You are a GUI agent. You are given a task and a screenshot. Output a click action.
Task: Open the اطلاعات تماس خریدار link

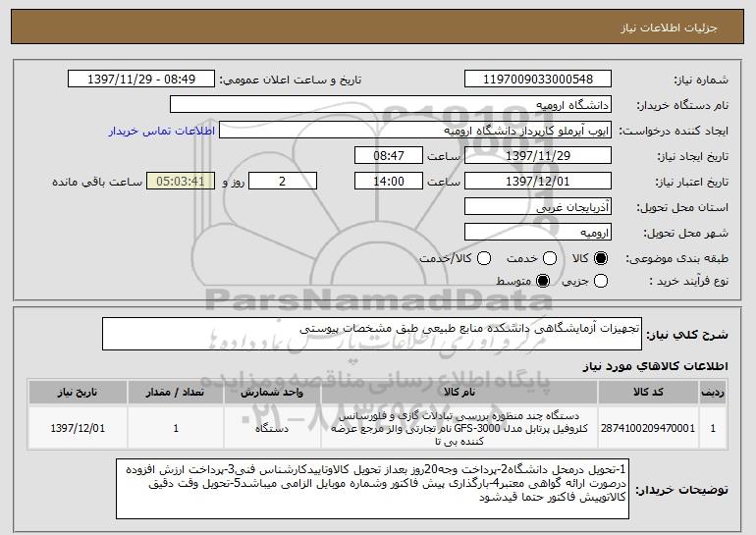pyautogui.click(x=162, y=132)
